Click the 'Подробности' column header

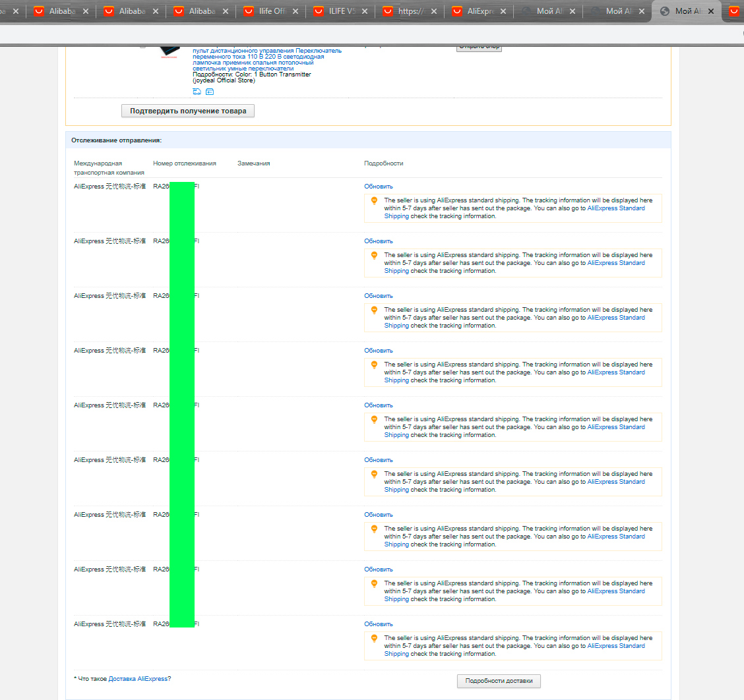tap(383, 163)
